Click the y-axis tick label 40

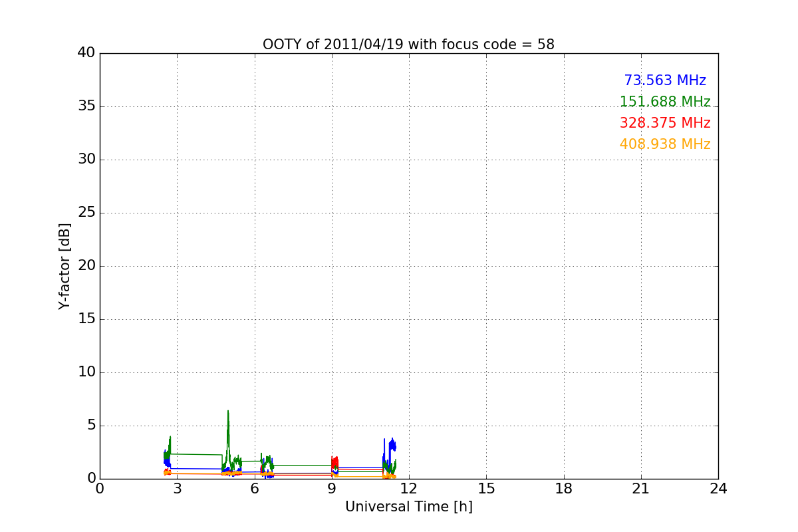86,53
